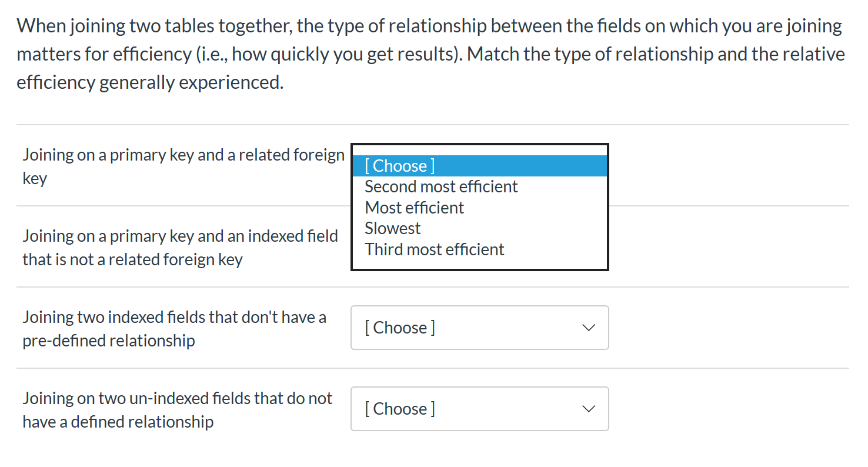Click "[ Choose ]" next to defined relationship row
The height and width of the screenshot is (467, 868).
click(x=399, y=409)
